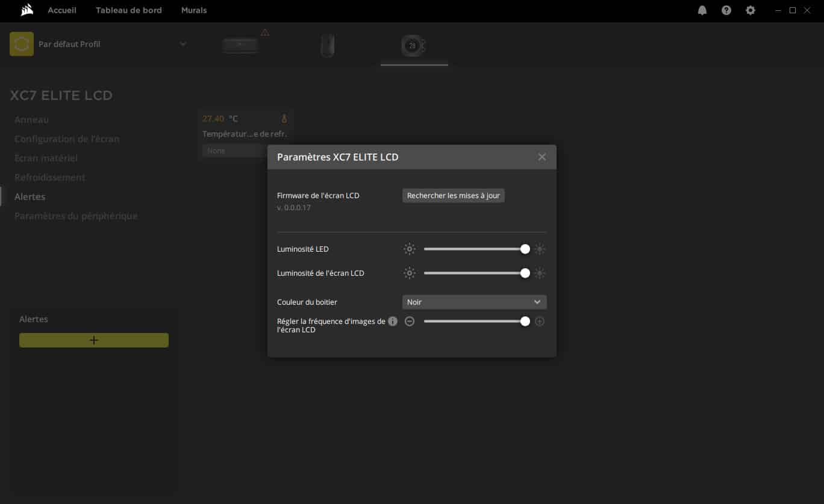
Task: Open the help question mark icon
Action: (726, 10)
